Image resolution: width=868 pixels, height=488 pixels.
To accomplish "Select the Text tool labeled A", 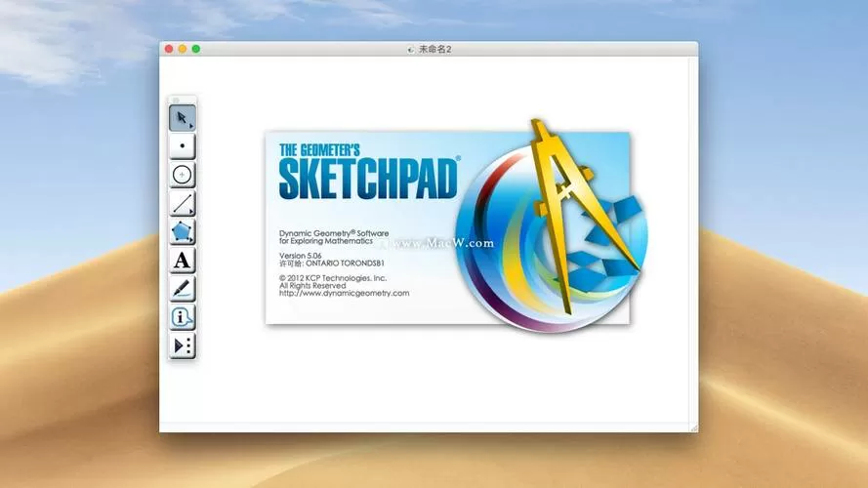I will tap(183, 260).
